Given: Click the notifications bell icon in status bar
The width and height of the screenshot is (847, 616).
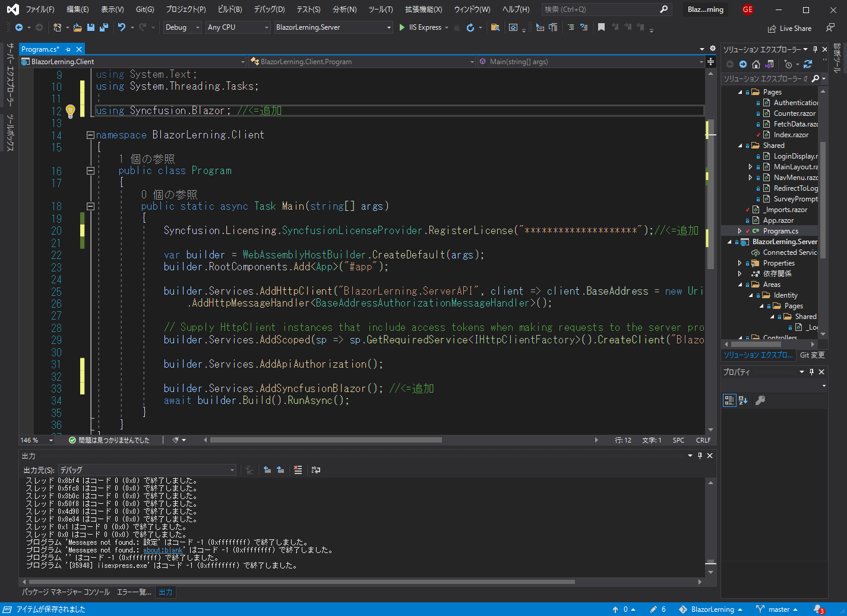Looking at the screenshot, I should [x=818, y=609].
